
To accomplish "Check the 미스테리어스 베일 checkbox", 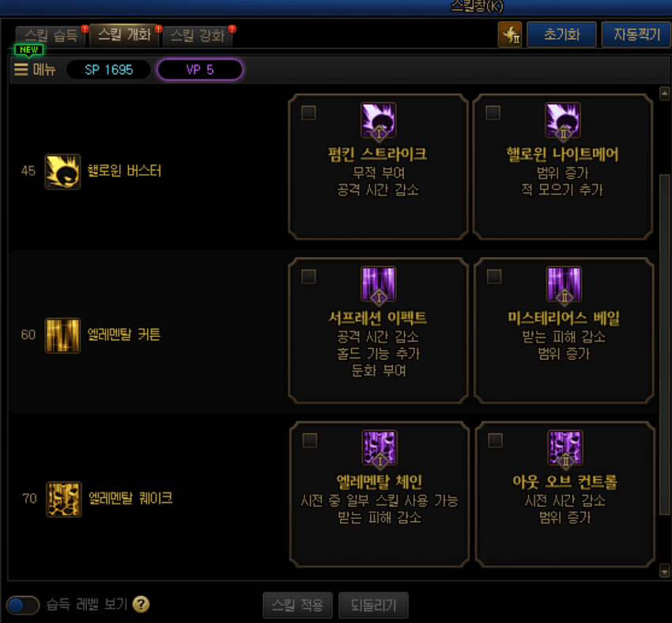I will [494, 277].
